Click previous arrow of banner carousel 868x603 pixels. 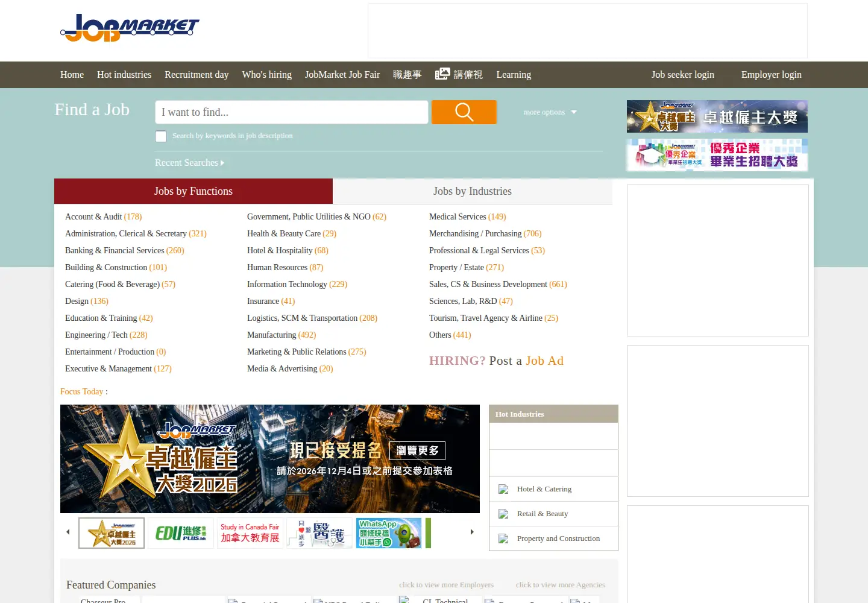click(68, 532)
